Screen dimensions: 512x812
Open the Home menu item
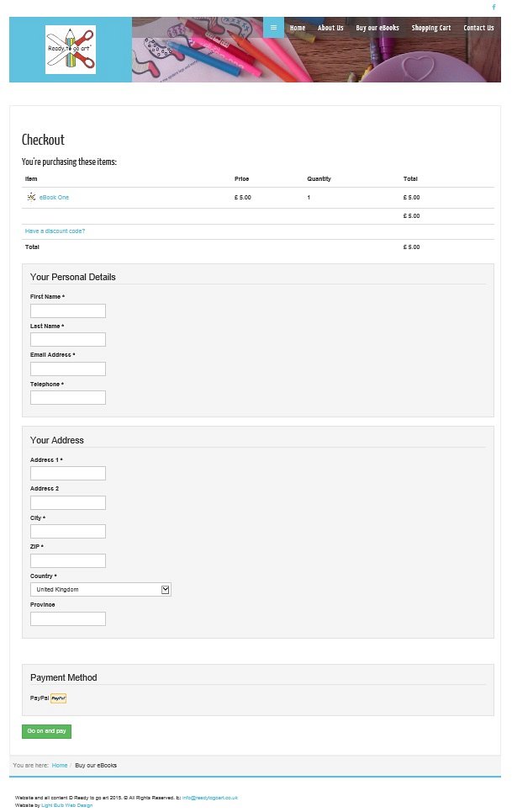coord(298,28)
